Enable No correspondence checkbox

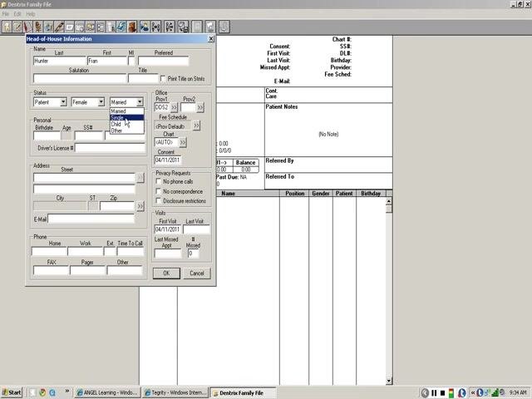point(158,191)
